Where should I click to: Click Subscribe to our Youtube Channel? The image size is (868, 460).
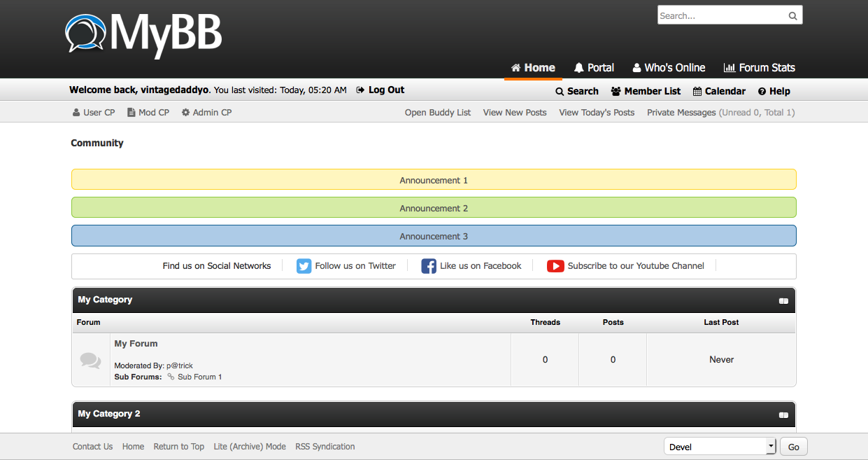point(636,266)
